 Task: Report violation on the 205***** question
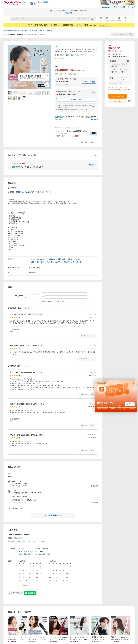tap(94, 486)
